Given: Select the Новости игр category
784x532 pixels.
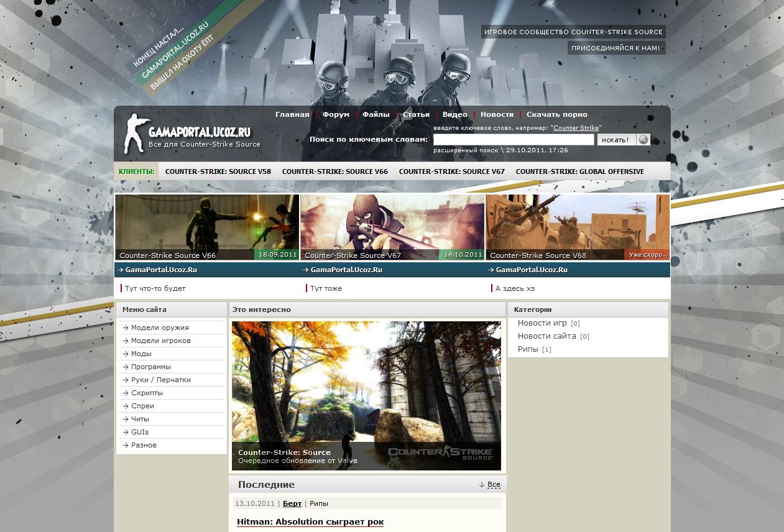Looking at the screenshot, I should click(x=542, y=323).
